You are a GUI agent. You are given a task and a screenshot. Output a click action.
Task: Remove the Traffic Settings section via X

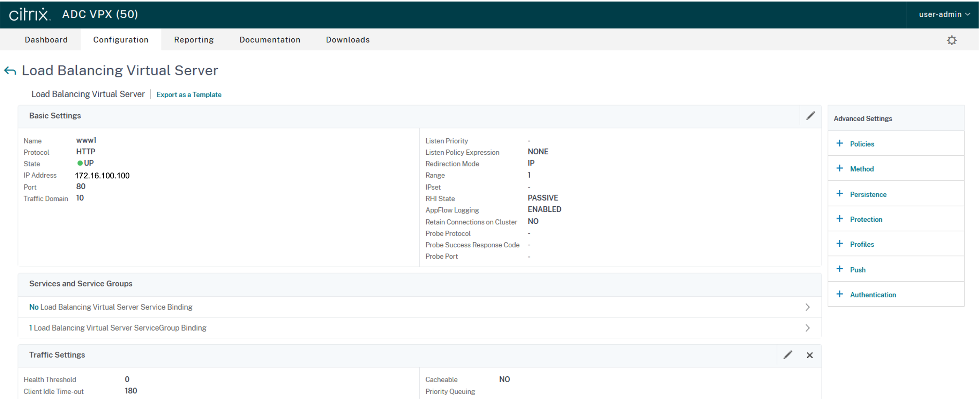point(809,355)
